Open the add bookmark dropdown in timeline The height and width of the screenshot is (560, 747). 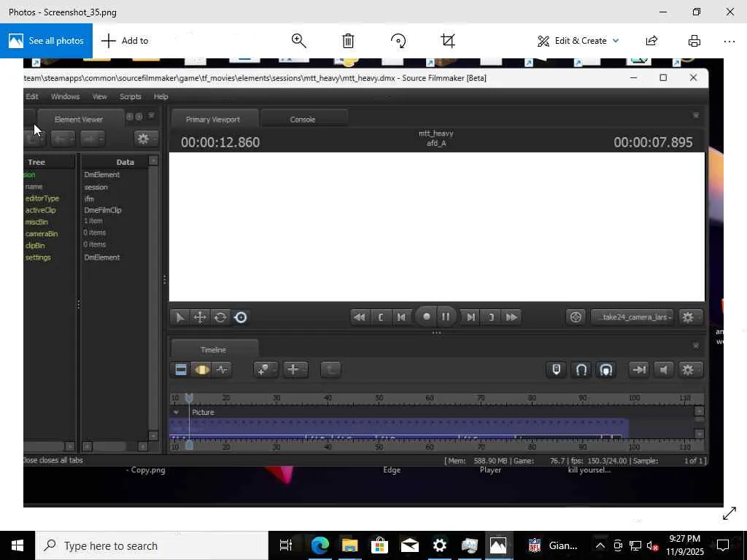[266, 370]
